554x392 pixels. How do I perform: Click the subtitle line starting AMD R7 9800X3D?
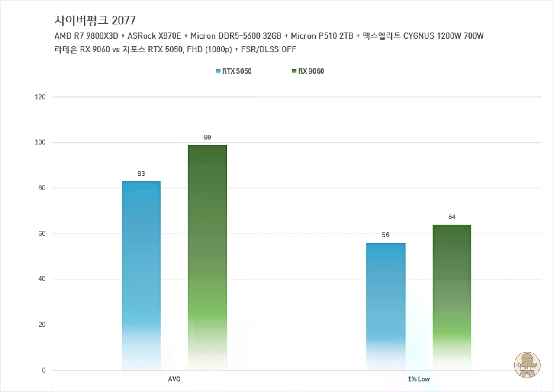(x=269, y=35)
